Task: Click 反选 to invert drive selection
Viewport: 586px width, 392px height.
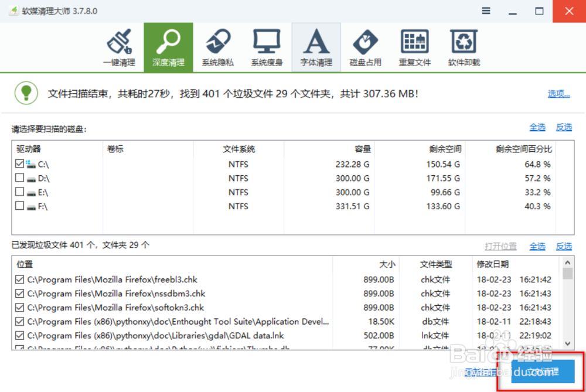Action: pos(564,127)
